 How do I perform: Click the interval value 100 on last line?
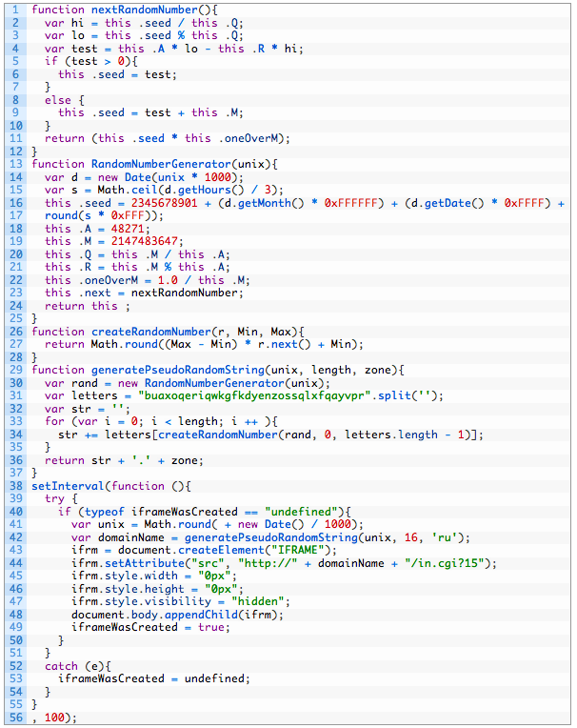54,718
